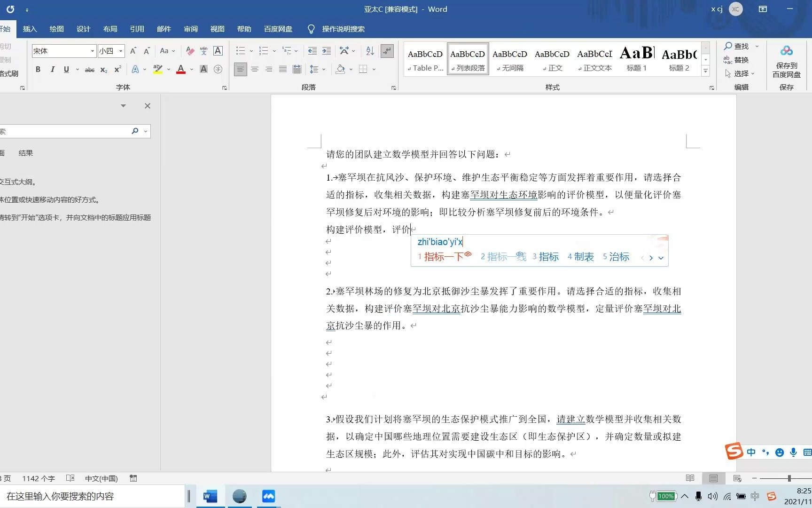The width and height of the screenshot is (812, 508).
Task: Click the Select (选择) button
Action: [739, 73]
